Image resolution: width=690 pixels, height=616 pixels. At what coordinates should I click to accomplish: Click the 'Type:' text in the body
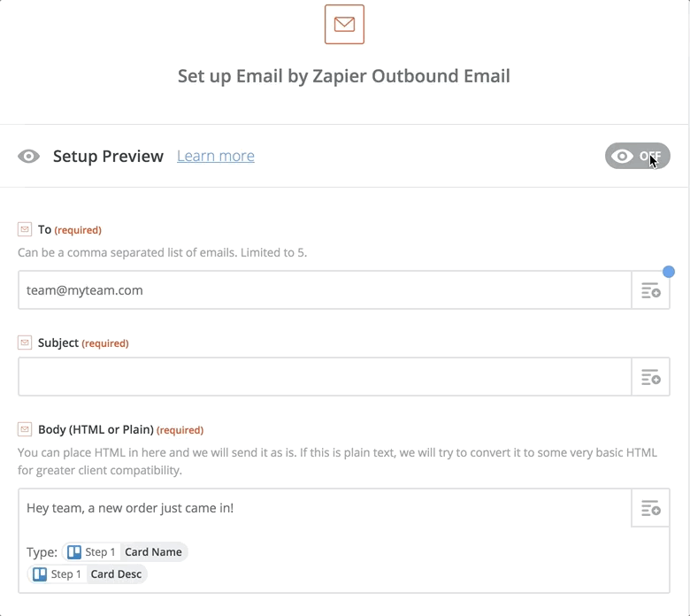tap(42, 552)
